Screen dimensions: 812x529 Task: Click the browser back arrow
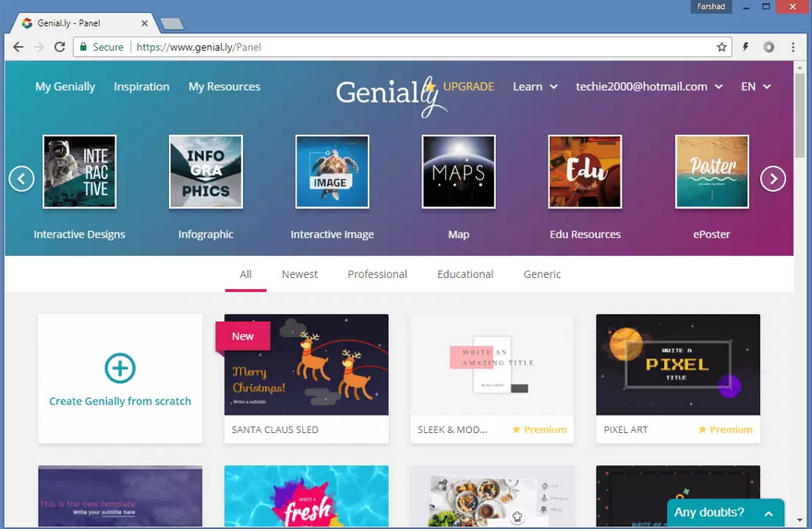coord(18,47)
